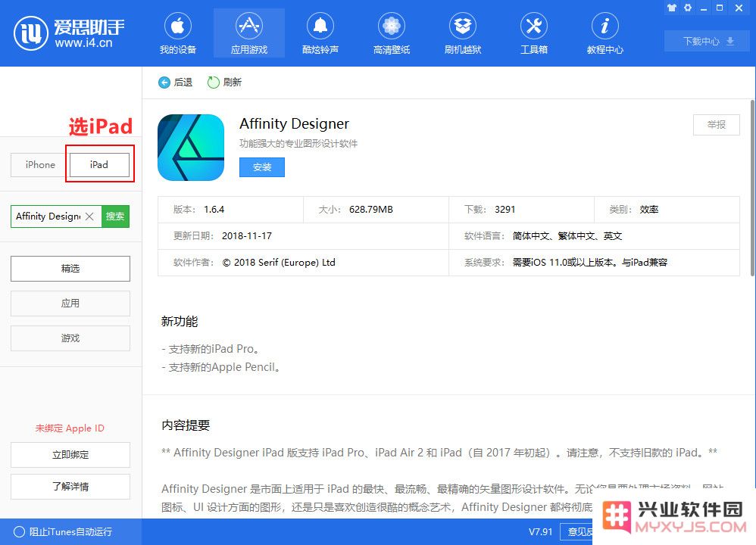Click 了解详情 to learn more
The height and width of the screenshot is (545, 756).
tap(70, 486)
